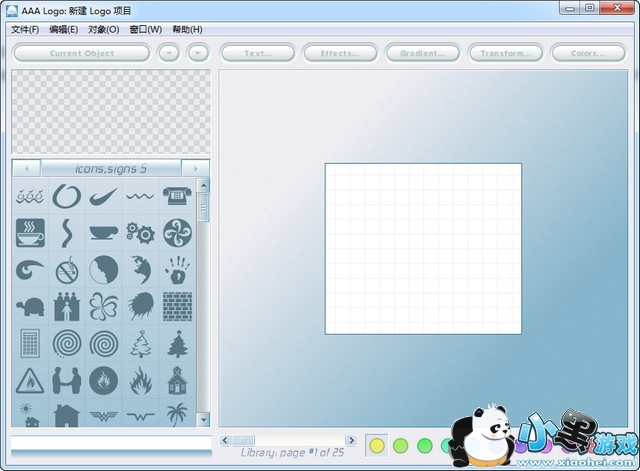Open the Effects... dialog
The height and width of the screenshot is (471, 640).
tap(340, 53)
